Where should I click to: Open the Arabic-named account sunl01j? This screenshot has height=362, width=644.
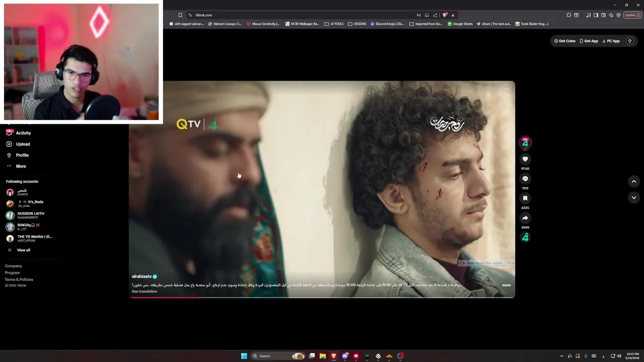[17, 192]
